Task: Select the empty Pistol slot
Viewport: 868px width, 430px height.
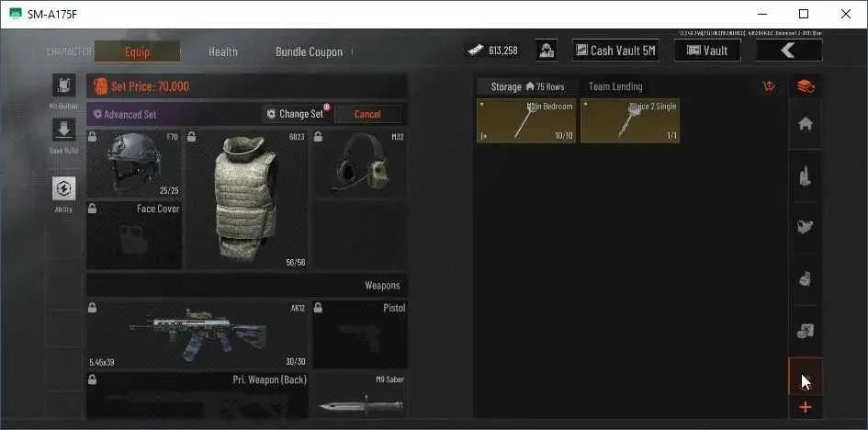Action: (360, 334)
